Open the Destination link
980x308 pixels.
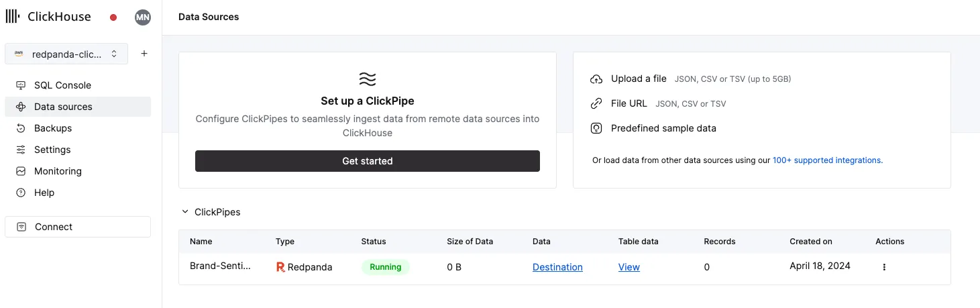557,267
